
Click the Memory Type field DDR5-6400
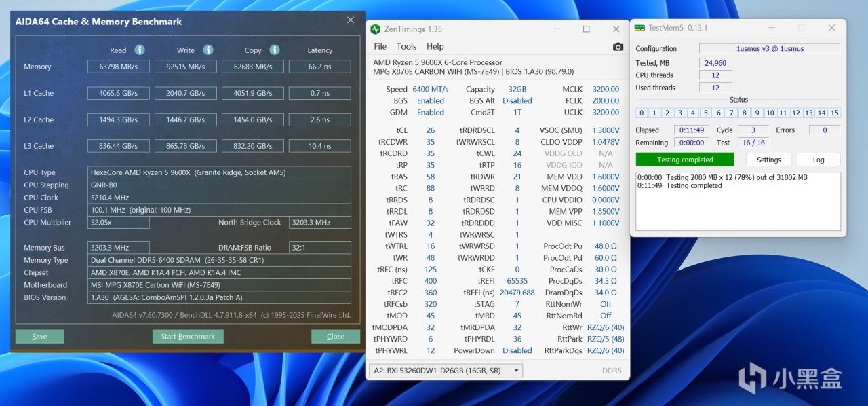[219, 260]
